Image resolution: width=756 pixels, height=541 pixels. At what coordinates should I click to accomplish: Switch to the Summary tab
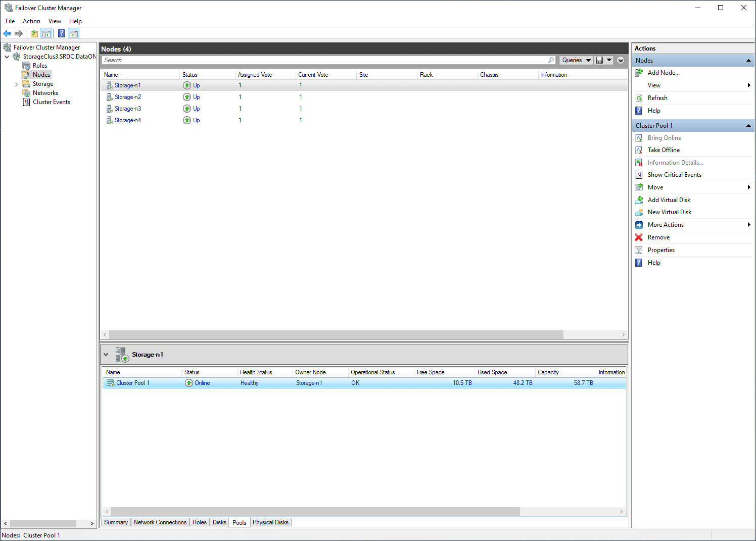(x=116, y=522)
